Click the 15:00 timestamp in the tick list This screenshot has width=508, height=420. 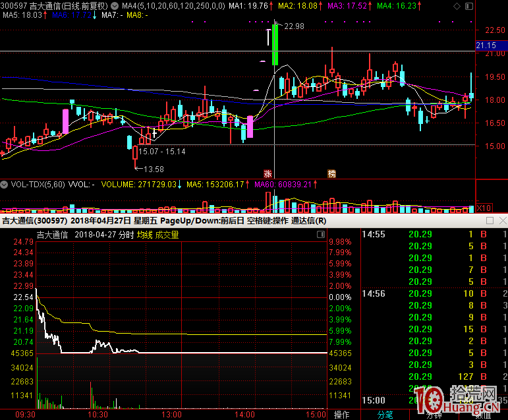[374, 400]
